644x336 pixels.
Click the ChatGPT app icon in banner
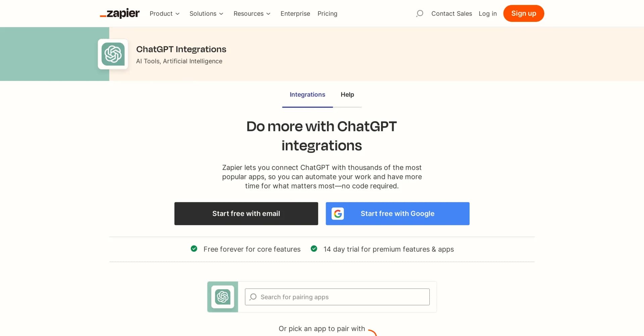click(x=113, y=54)
